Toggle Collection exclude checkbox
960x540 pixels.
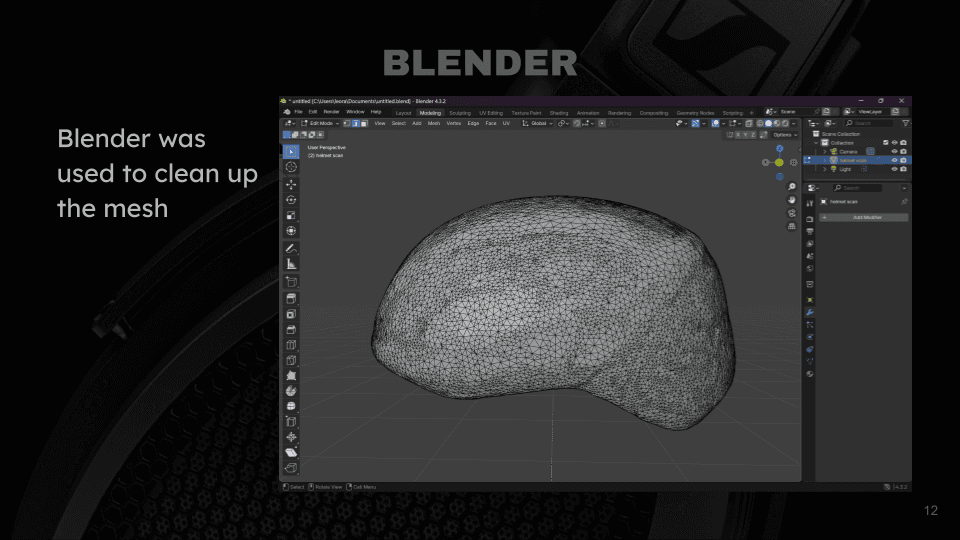point(885,143)
